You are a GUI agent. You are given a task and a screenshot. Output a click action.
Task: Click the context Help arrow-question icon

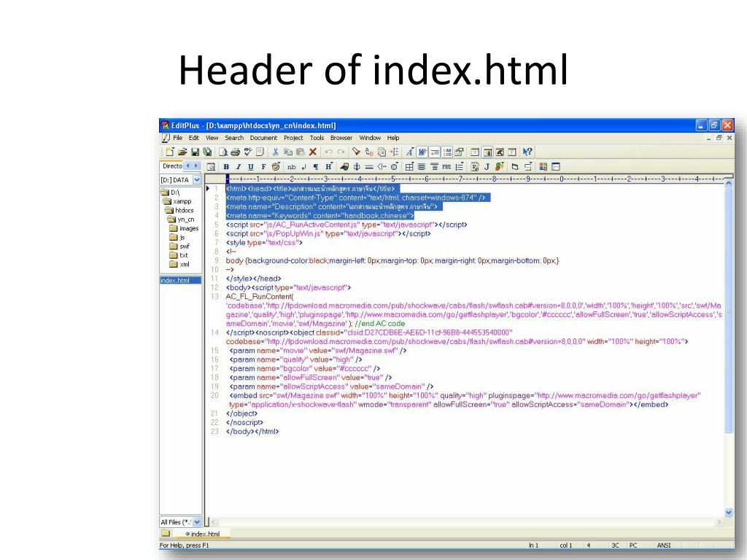tap(527, 152)
